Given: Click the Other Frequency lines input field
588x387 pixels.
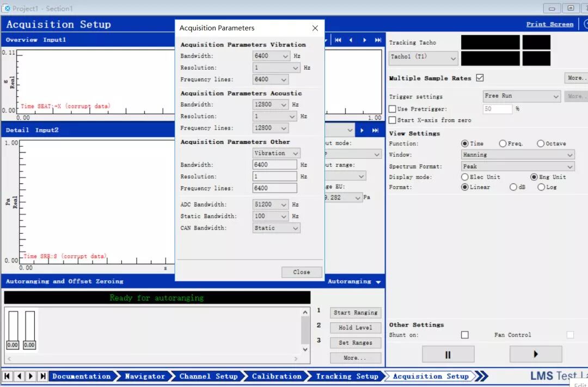Looking at the screenshot, I should coord(275,188).
